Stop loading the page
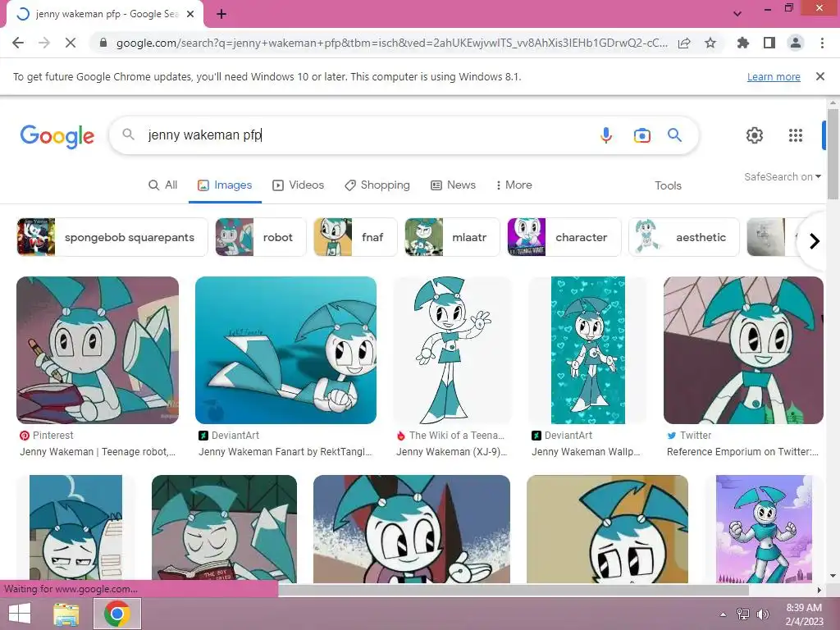Viewport: 840px width, 630px height. [71, 43]
